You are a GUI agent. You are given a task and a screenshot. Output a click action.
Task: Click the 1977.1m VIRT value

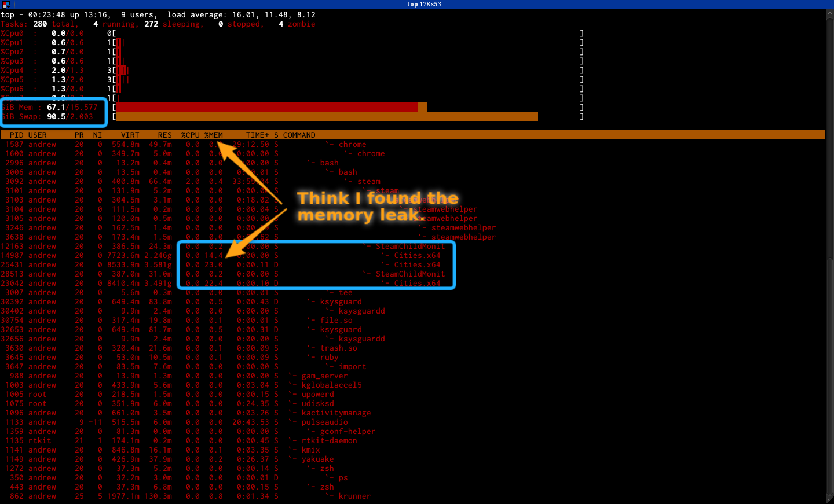(123, 496)
